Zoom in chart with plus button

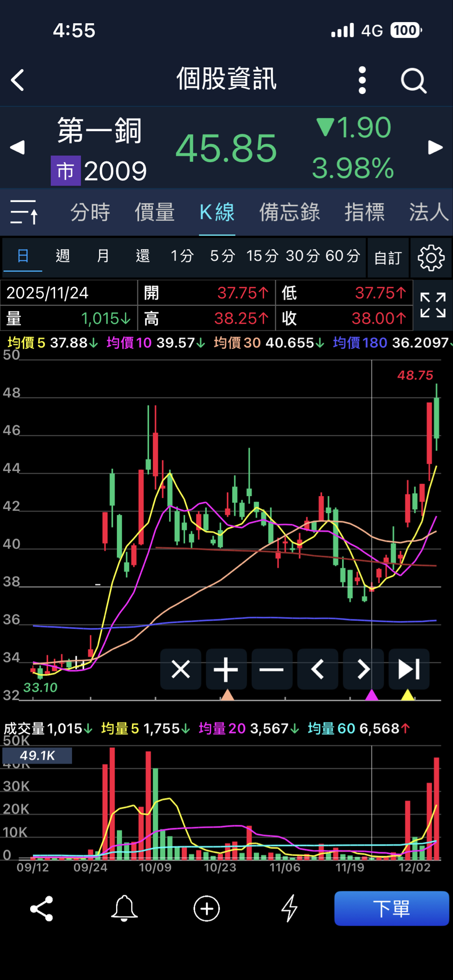(226, 669)
